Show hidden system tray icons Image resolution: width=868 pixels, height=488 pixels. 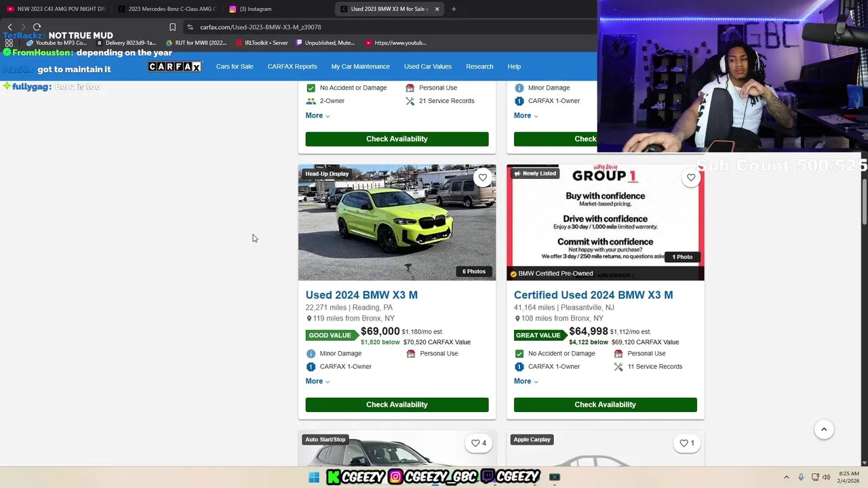(787, 477)
